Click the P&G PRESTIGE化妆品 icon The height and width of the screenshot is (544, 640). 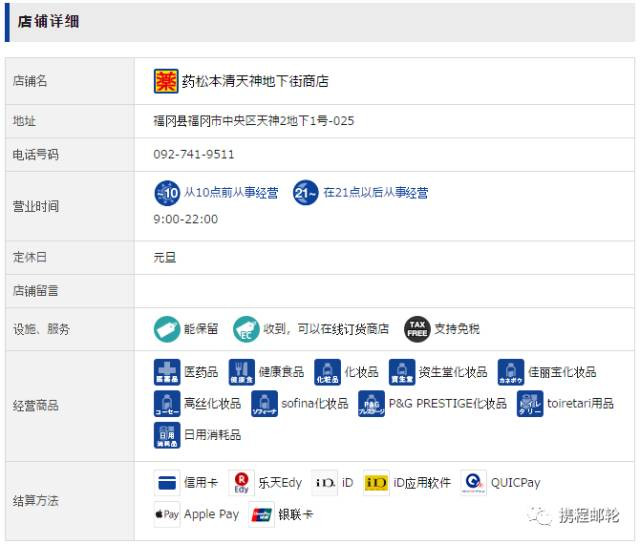pyautogui.click(x=371, y=403)
